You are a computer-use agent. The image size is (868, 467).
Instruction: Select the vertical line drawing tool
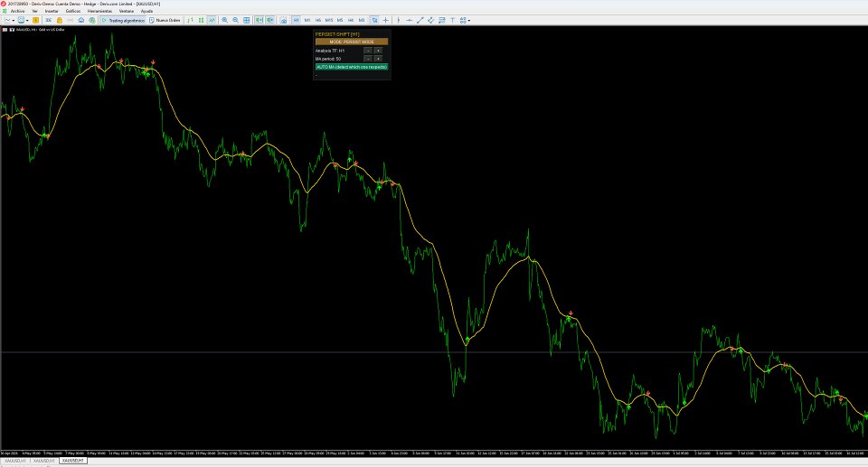399,20
